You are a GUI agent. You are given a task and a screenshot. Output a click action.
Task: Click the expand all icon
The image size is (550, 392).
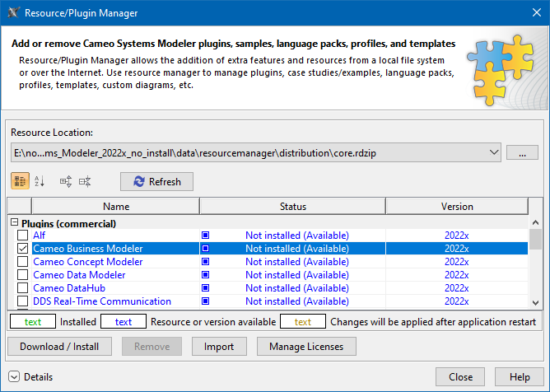click(x=66, y=181)
